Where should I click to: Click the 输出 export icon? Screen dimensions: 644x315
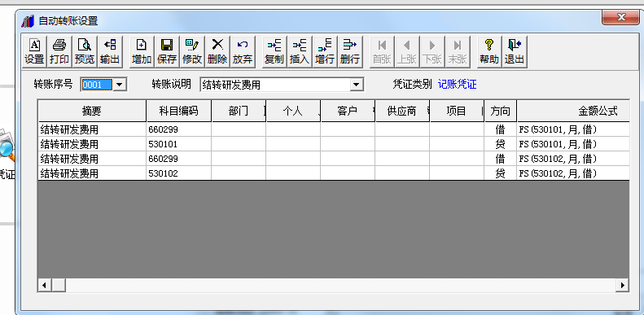click(x=110, y=52)
